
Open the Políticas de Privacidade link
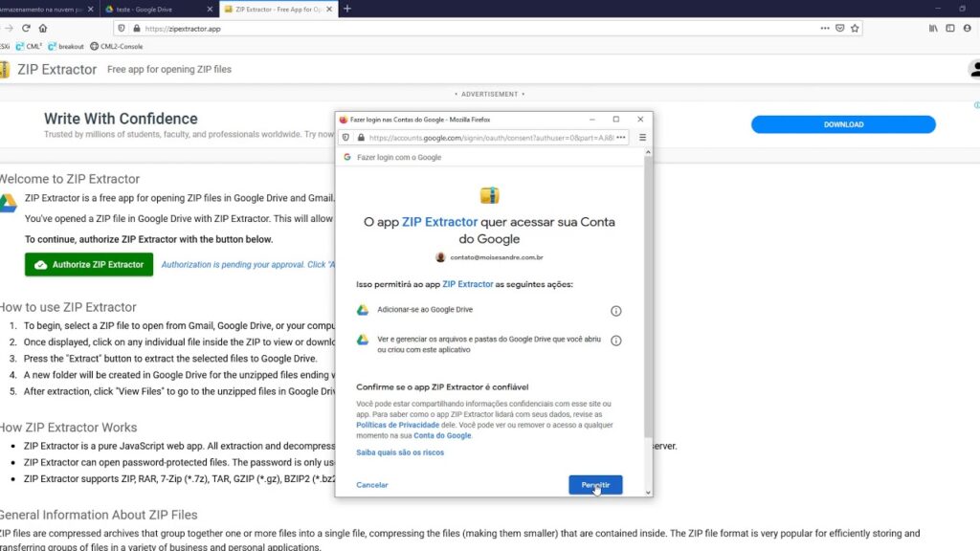pos(397,425)
